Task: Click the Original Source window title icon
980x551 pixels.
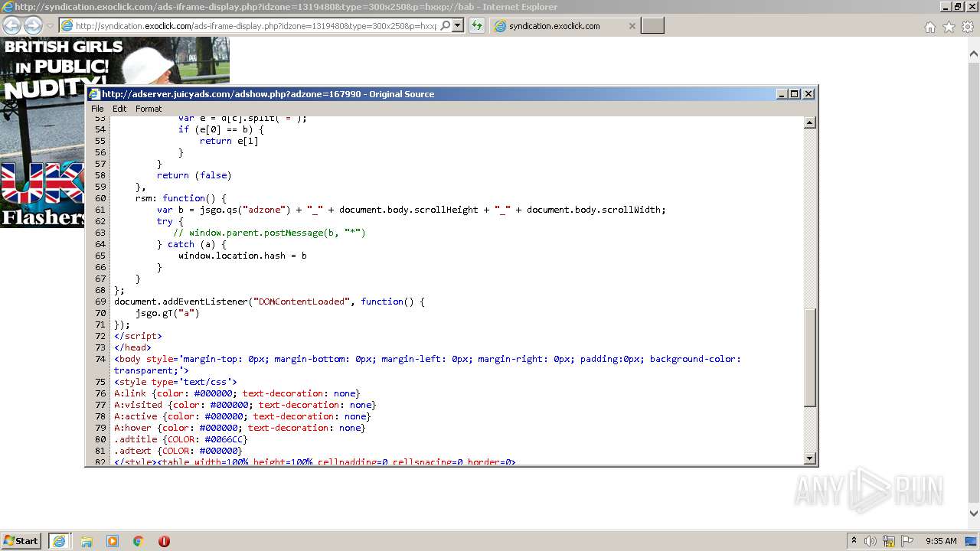Action: point(94,94)
